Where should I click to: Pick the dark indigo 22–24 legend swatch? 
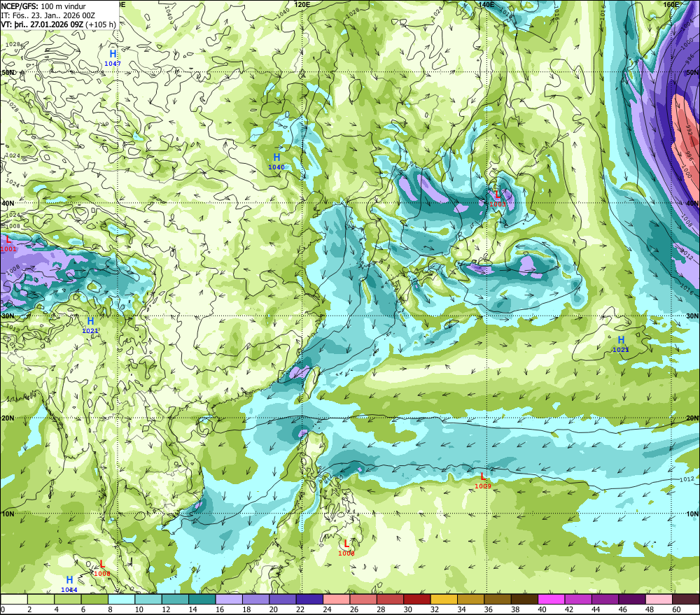pos(309,599)
